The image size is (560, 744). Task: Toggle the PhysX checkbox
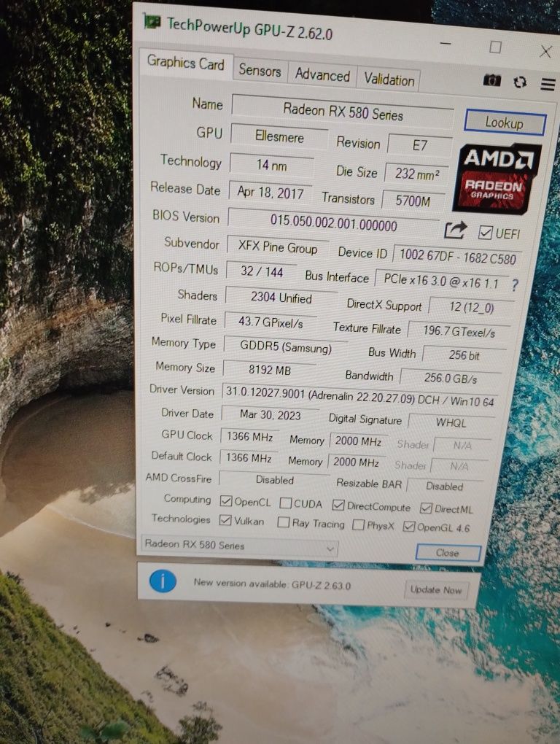coord(359,524)
